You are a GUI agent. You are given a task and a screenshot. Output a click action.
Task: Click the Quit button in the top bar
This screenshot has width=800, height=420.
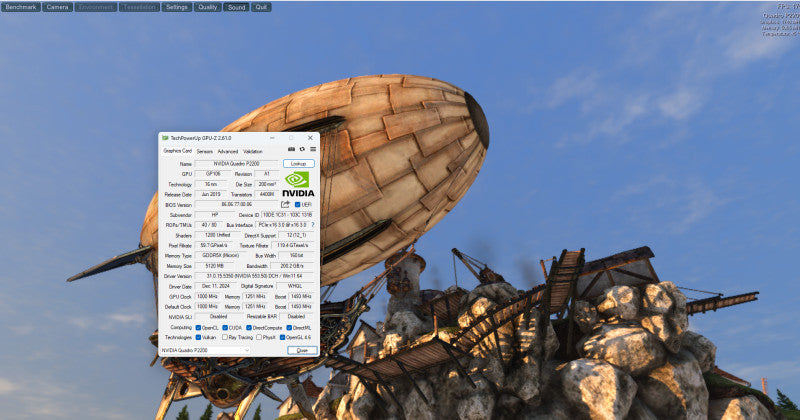[x=261, y=7]
